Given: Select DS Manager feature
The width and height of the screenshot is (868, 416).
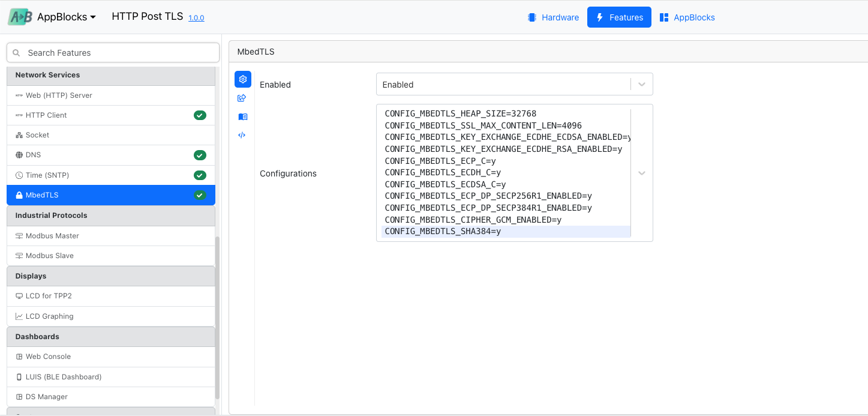Looking at the screenshot, I should (111, 397).
